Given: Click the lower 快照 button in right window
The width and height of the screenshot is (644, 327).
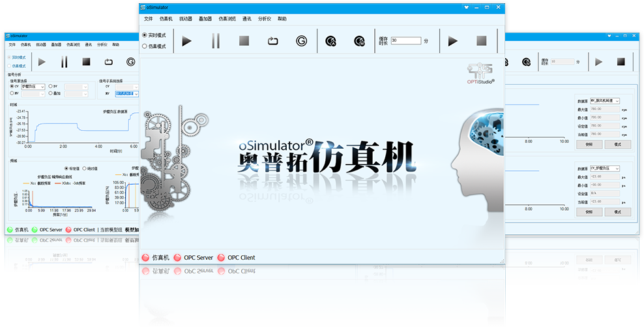Looking at the screenshot, I should click(589, 212).
